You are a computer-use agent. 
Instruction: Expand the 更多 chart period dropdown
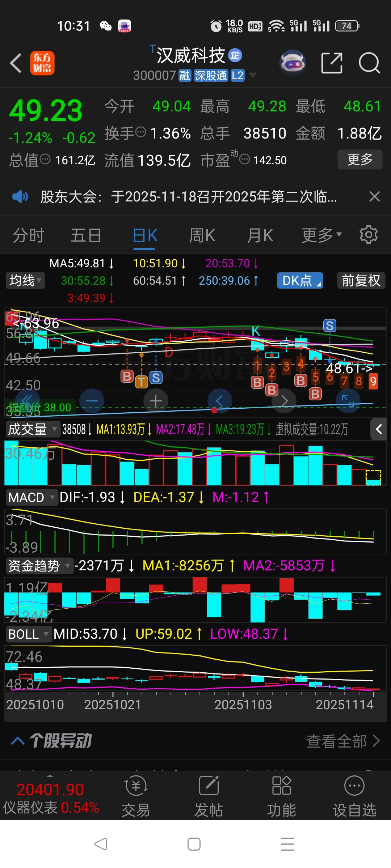(322, 235)
